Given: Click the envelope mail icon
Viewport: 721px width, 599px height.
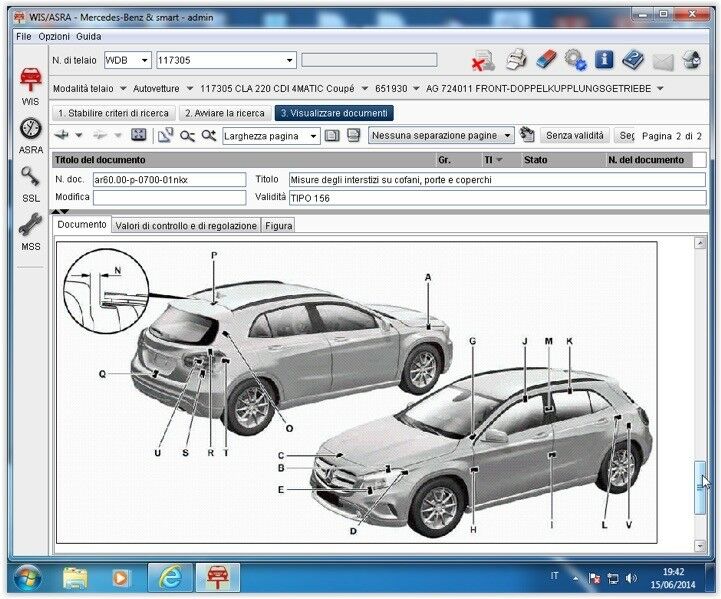Looking at the screenshot, I should [663, 62].
